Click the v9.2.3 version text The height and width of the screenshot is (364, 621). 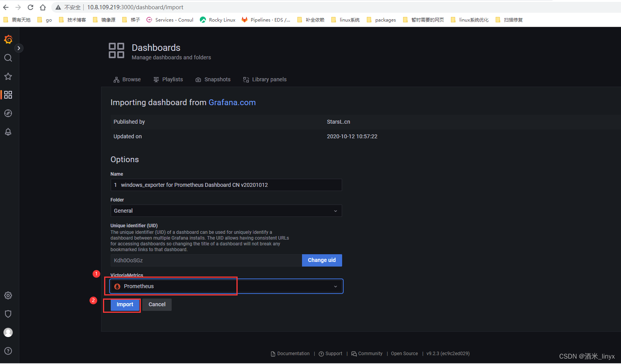pyautogui.click(x=448, y=354)
